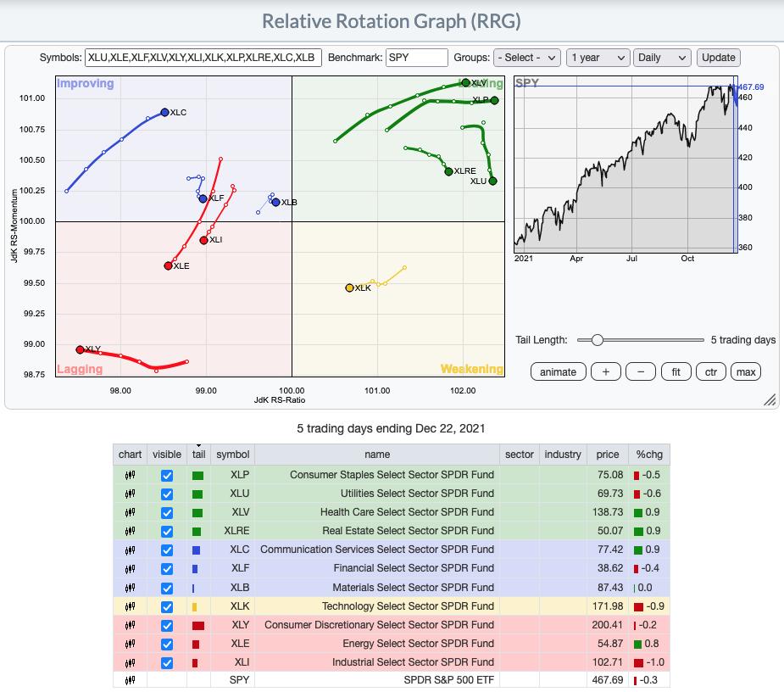Open the Groups select dropdown
Image resolution: width=784 pixels, height=692 pixels.
coord(526,58)
